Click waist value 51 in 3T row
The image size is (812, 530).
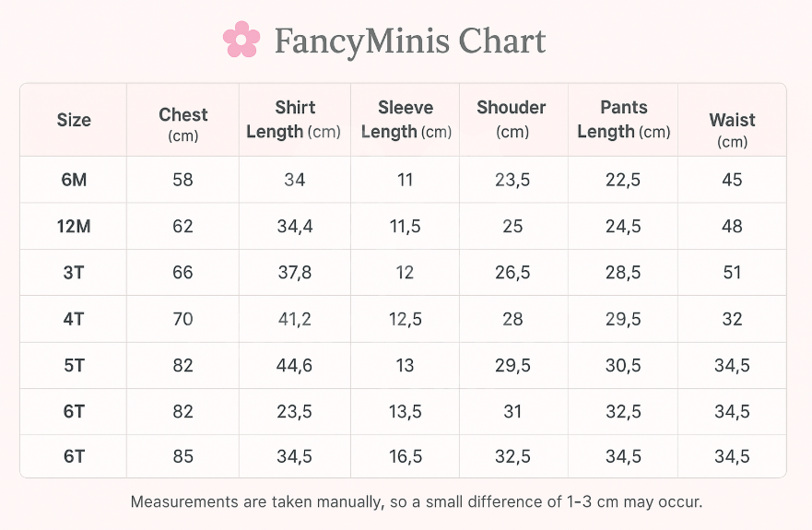click(732, 273)
